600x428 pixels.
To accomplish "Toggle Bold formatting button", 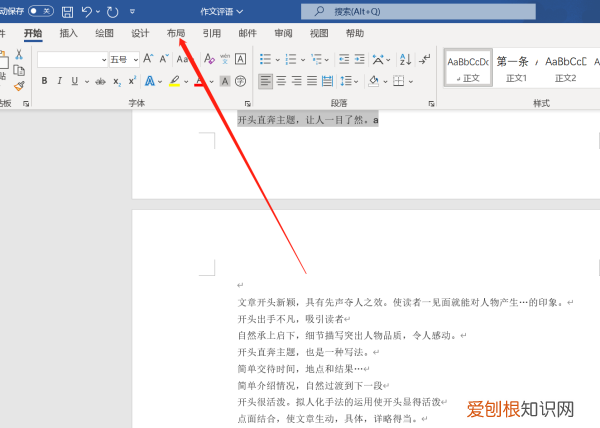I will (x=45, y=81).
